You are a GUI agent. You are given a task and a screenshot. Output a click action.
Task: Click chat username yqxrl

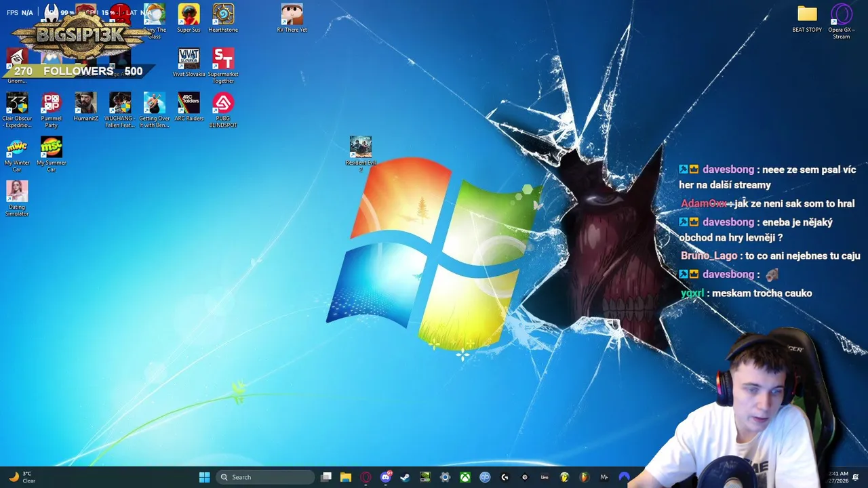click(x=692, y=293)
